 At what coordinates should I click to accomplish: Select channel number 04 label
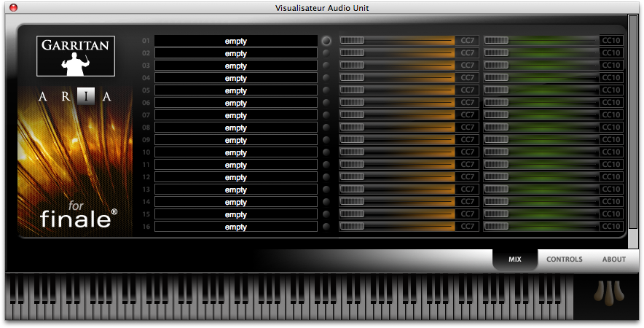point(146,78)
